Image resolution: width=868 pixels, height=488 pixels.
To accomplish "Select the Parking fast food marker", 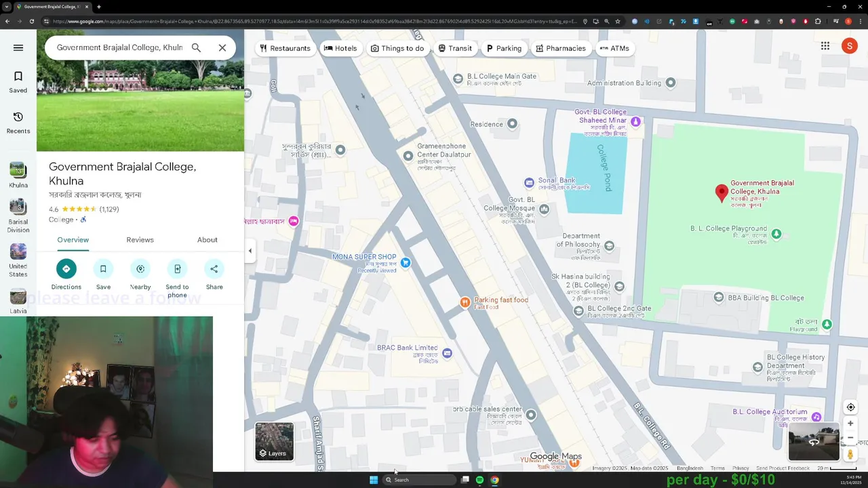I will (x=465, y=302).
